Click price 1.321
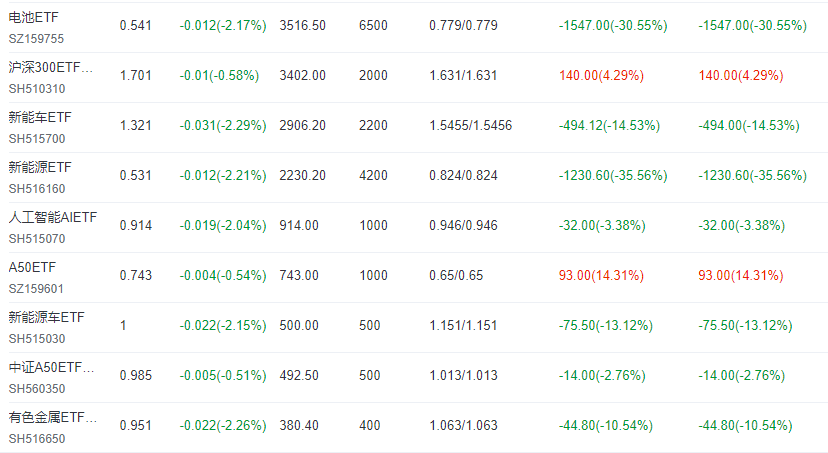This screenshot has height=453, width=828. coord(136,126)
